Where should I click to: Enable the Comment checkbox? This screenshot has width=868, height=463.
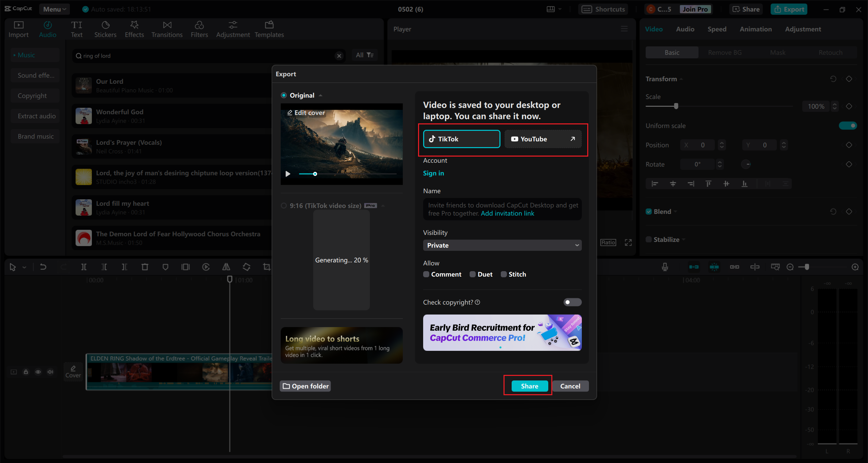click(x=426, y=274)
